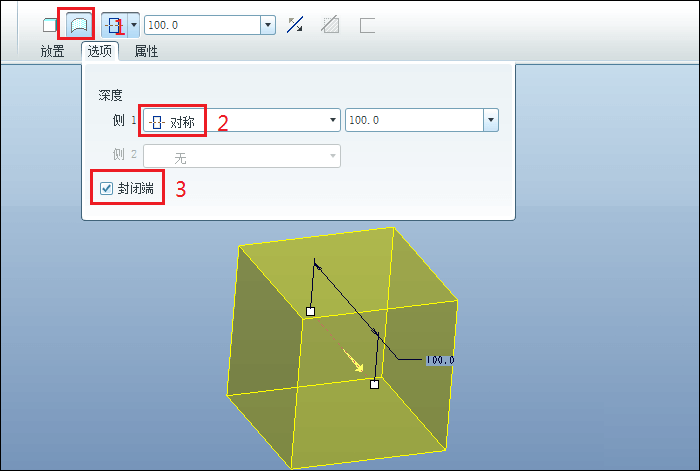700x471 pixels.
Task: Switch to the 选项 tab
Action: [x=100, y=51]
